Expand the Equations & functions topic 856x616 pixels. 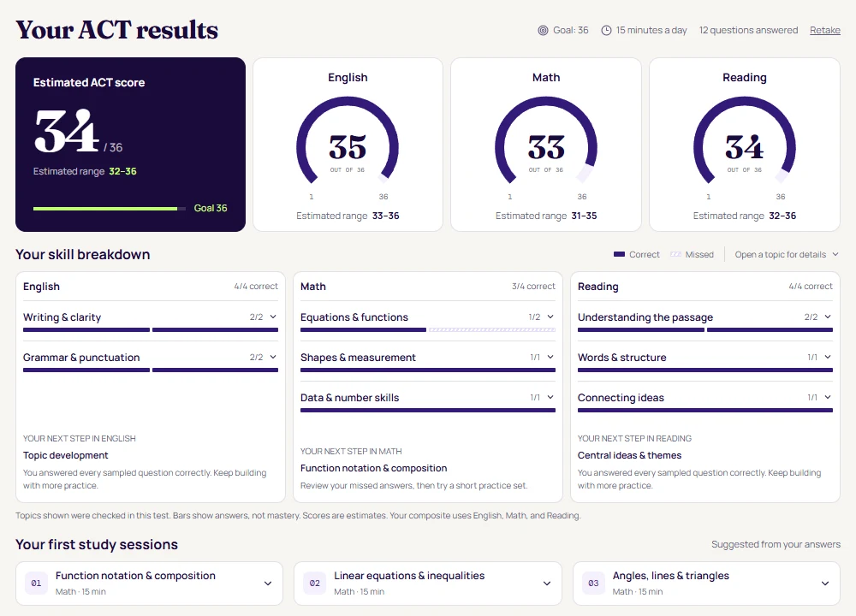point(550,317)
